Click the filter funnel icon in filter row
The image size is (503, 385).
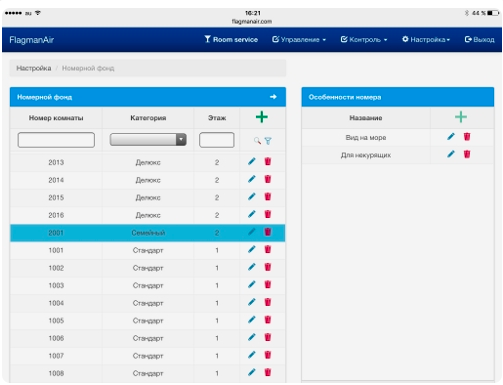(268, 141)
